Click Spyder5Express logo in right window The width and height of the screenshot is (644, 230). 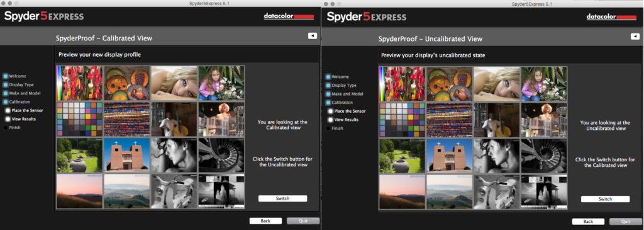pos(367,18)
